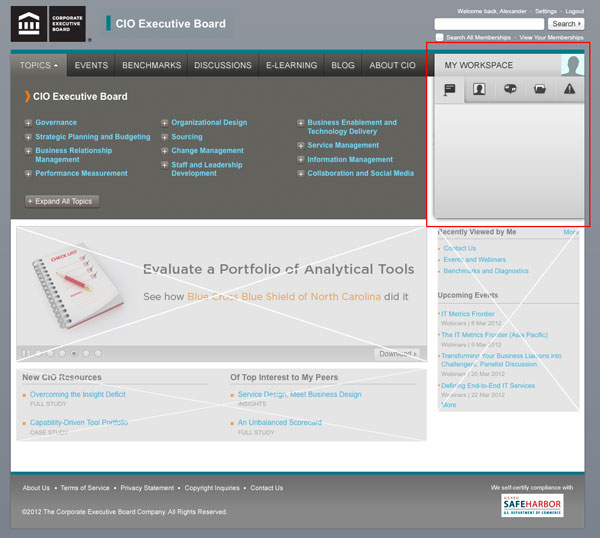This screenshot has width=600, height=538.
Task: Click the Search button
Action: coord(566,23)
